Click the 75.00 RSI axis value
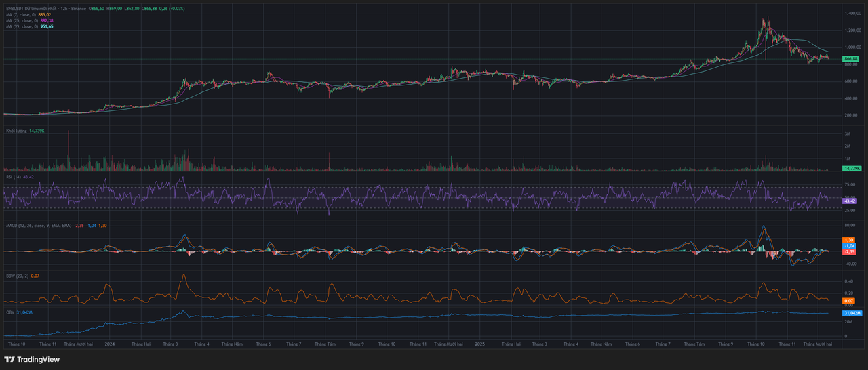This screenshot has width=868, height=370. [850, 184]
